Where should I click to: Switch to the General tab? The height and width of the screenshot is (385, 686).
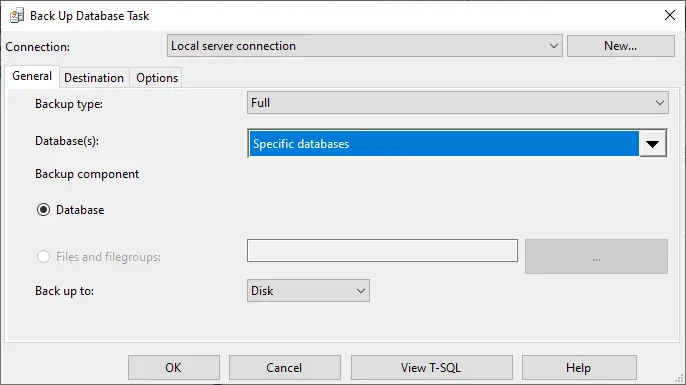pos(32,76)
